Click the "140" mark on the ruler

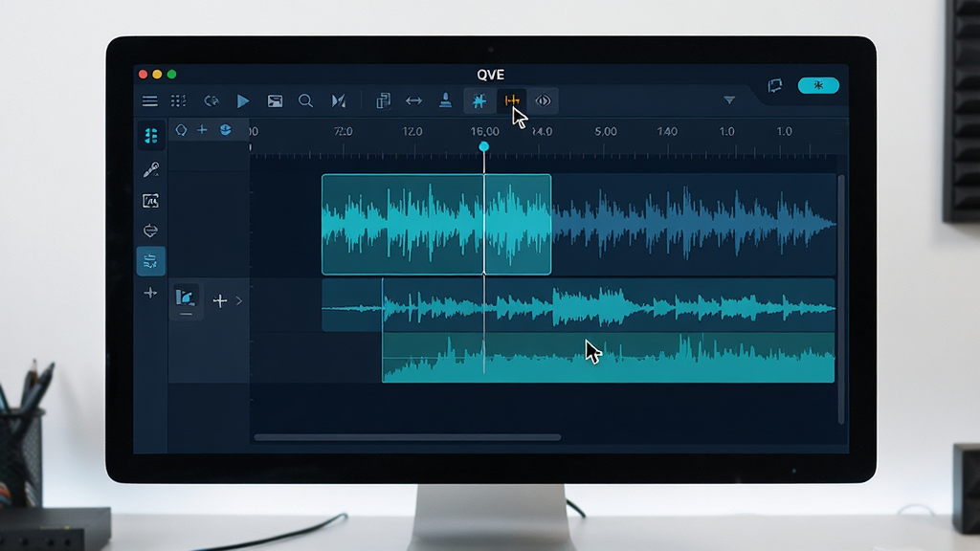[x=667, y=132]
